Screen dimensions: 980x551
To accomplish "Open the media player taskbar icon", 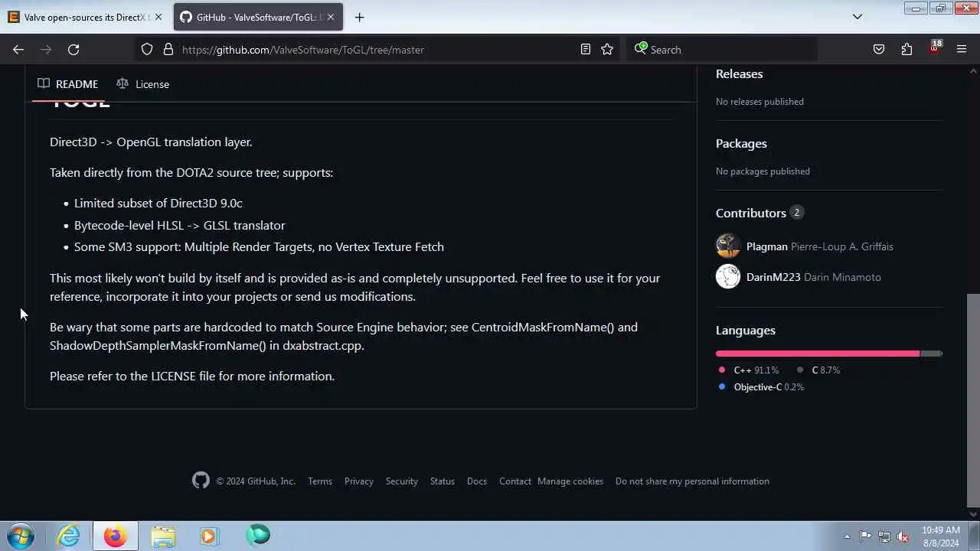I will 209,536.
